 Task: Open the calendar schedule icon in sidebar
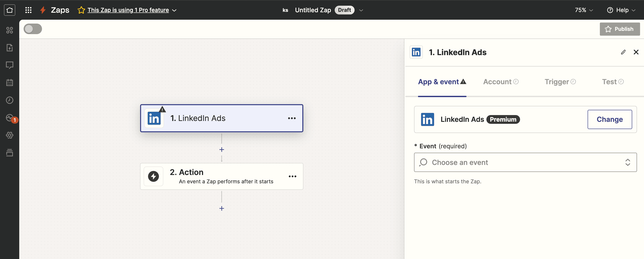(9, 82)
